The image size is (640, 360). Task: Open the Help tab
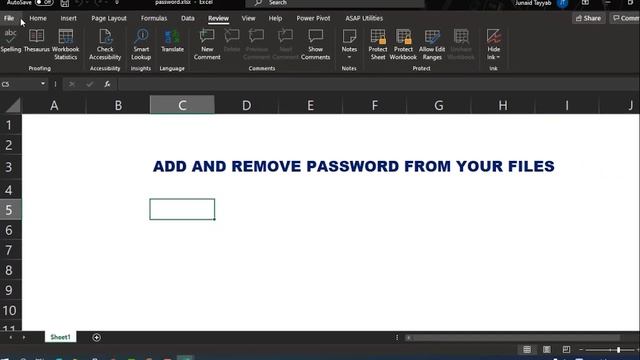[275, 18]
